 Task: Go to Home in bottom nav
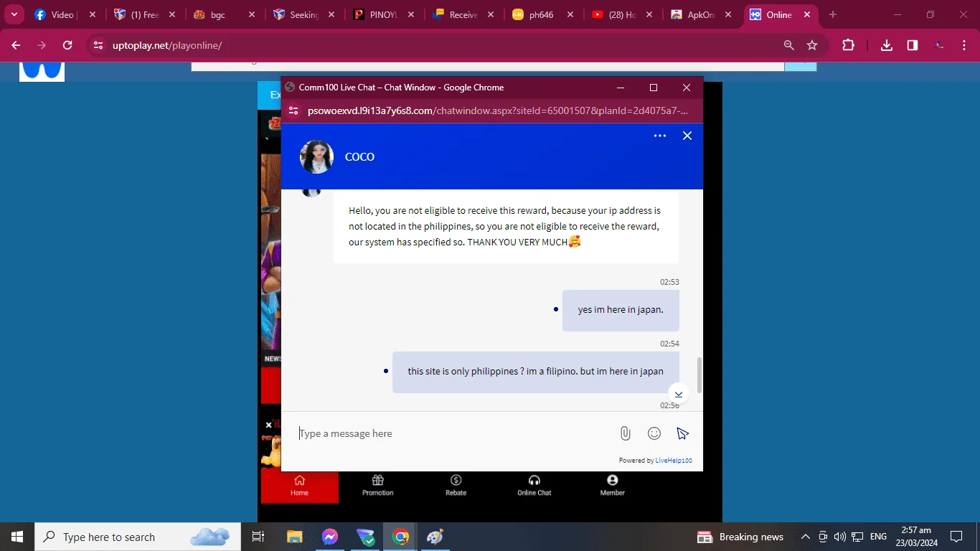click(x=299, y=486)
